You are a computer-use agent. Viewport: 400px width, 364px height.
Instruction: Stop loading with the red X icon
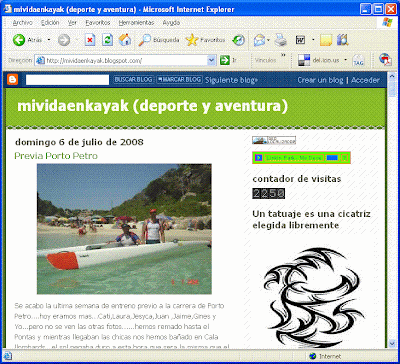(x=90, y=40)
